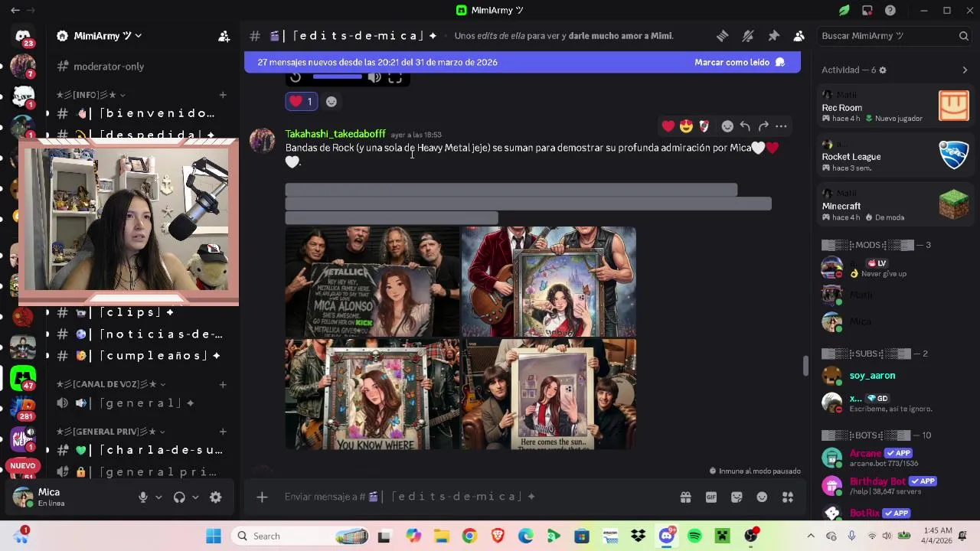Screen dimensions: 980x551
Task: Forward Takahashi's message
Action: point(763,126)
